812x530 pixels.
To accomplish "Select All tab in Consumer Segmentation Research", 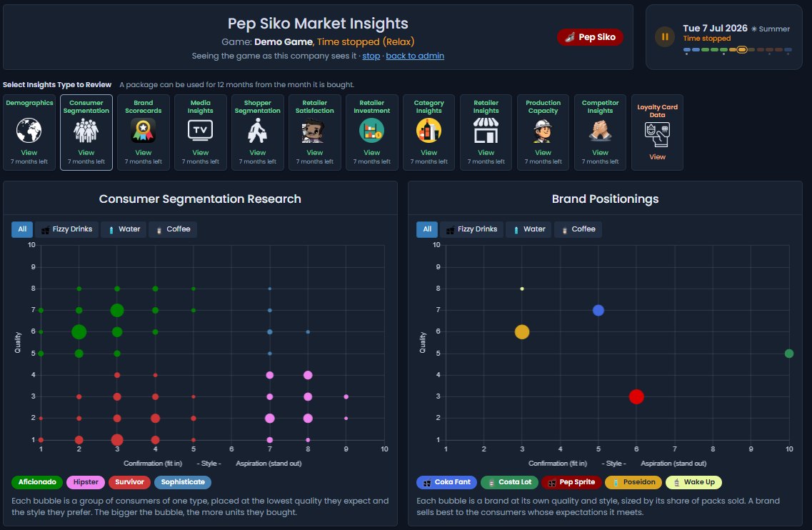I will (22, 229).
